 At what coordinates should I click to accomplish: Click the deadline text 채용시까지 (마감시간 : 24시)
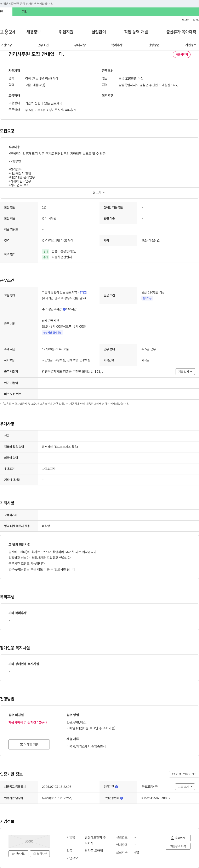pos(28,723)
